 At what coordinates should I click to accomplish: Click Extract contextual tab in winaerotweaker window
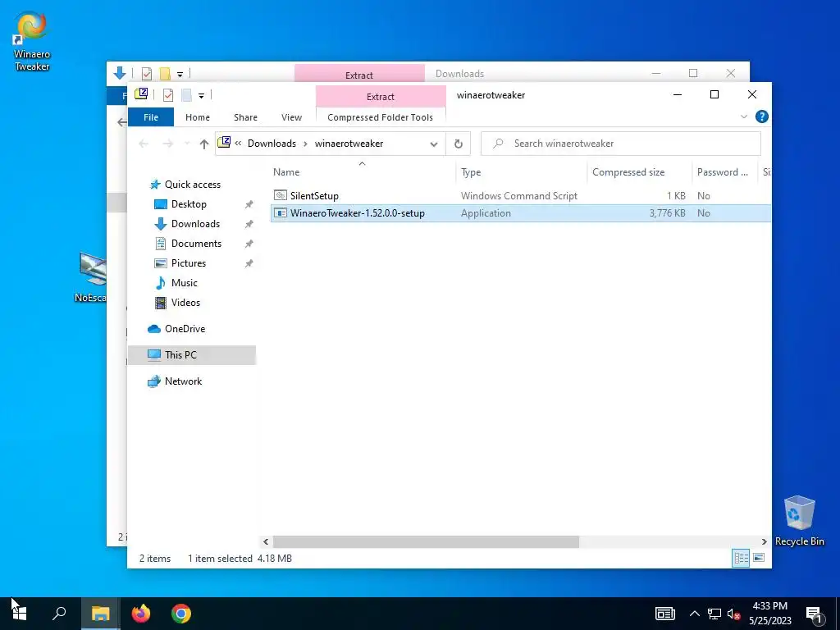(x=381, y=97)
